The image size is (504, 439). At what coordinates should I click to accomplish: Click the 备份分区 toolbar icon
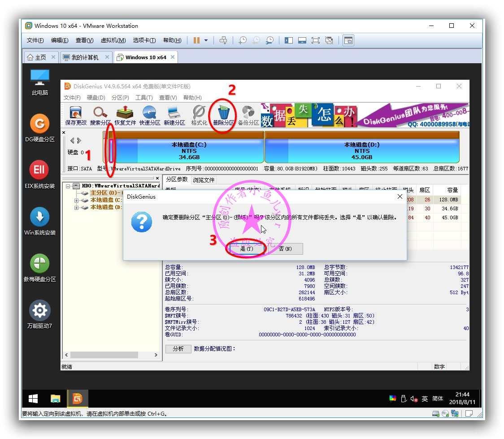pyautogui.click(x=248, y=116)
